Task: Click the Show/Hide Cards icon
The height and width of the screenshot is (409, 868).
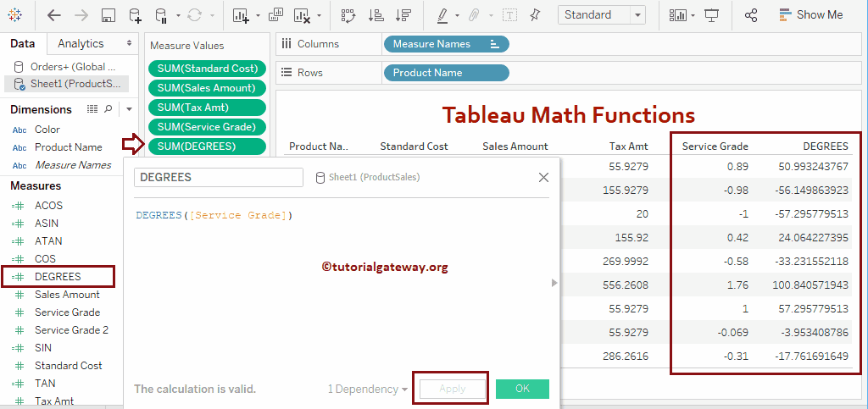Action: pos(677,15)
